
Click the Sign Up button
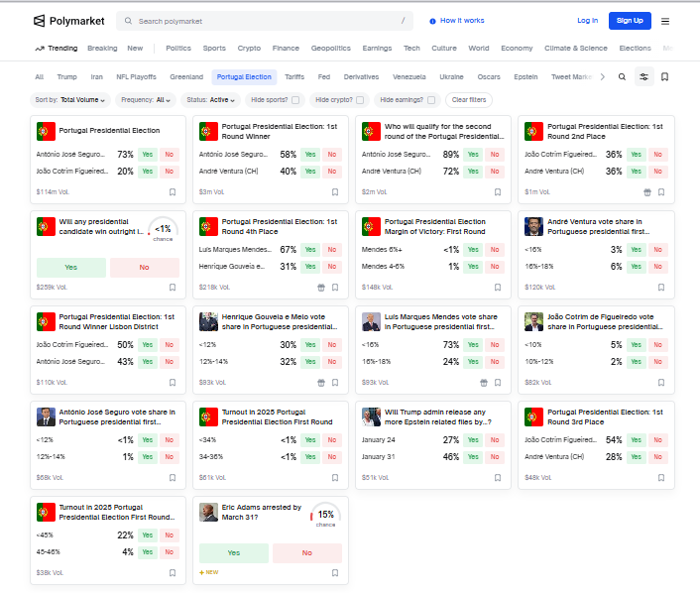coord(630,21)
